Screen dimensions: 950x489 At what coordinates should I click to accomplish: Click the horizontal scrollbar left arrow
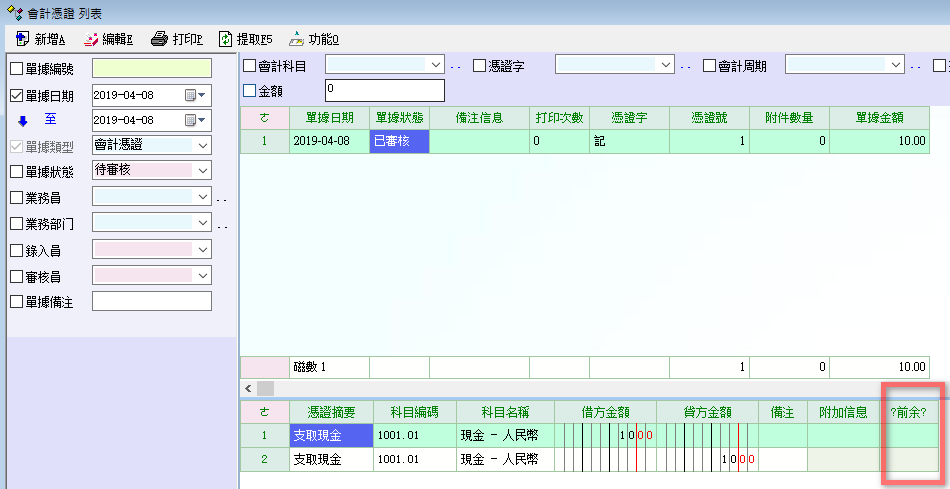(247, 387)
